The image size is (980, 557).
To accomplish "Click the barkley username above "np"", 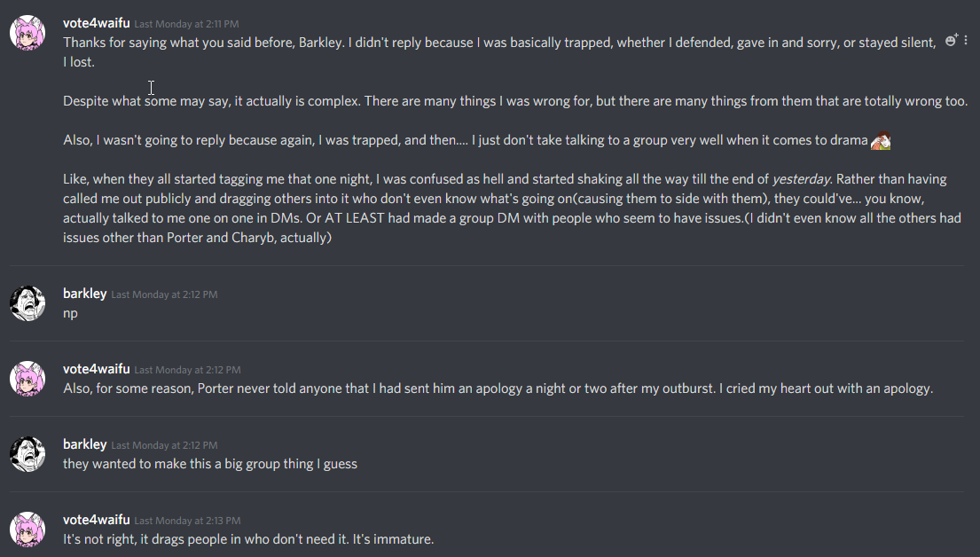I will coord(84,294).
